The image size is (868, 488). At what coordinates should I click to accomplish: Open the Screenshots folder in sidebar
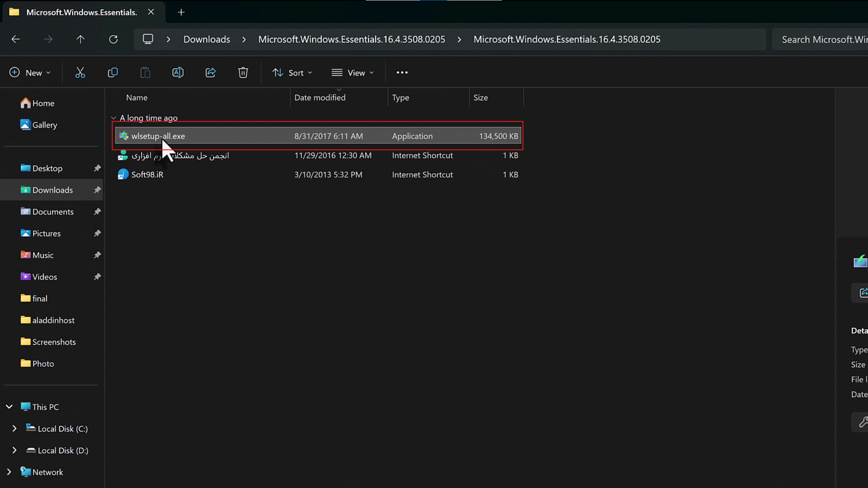click(48, 342)
